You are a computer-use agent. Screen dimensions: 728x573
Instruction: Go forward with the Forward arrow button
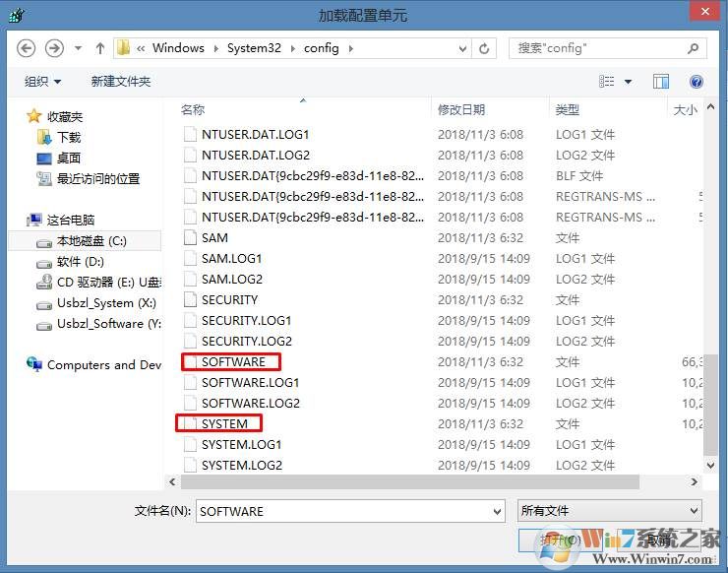click(x=54, y=48)
